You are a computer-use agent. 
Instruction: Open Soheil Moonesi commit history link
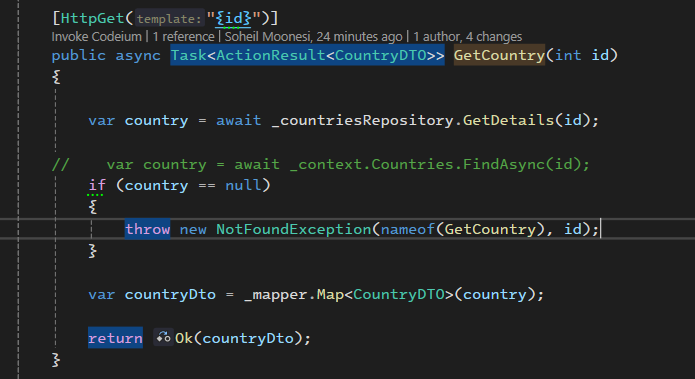pyautogui.click(x=313, y=36)
